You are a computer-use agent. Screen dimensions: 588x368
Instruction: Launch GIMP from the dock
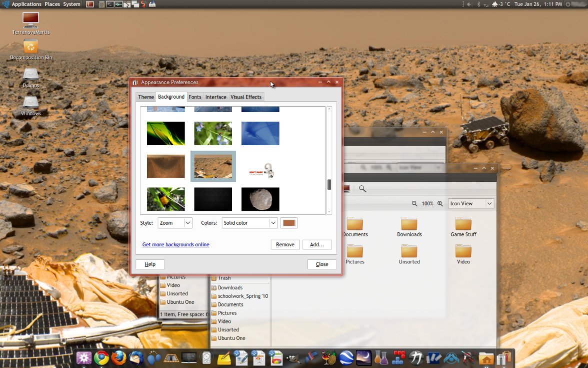pos(293,358)
